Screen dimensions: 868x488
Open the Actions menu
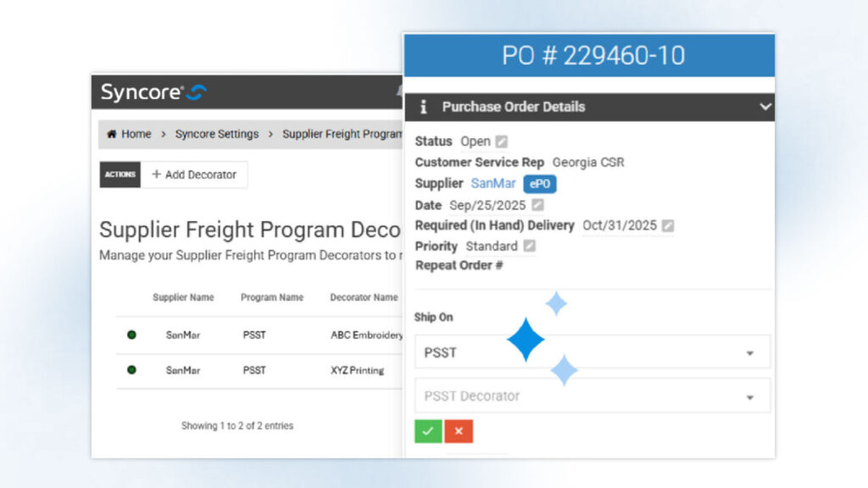[x=120, y=175]
